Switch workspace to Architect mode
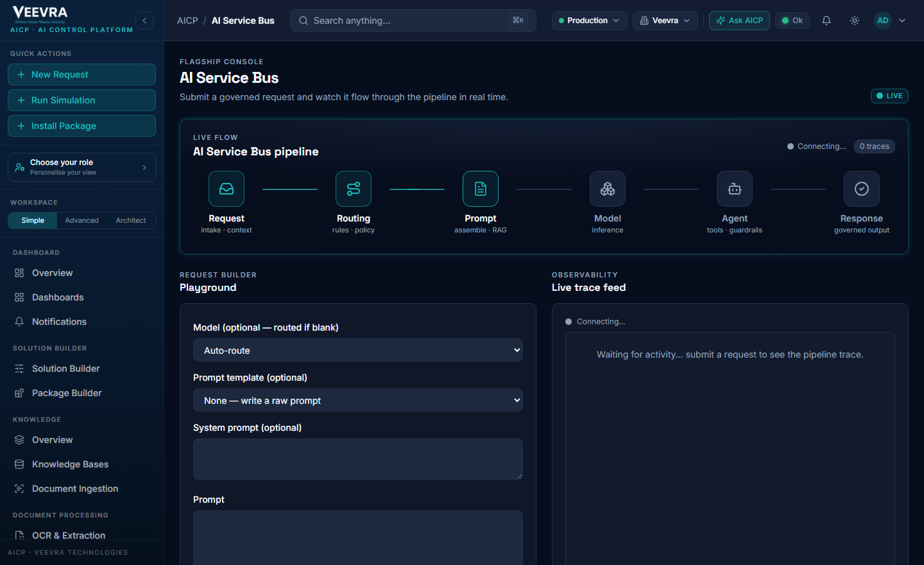 (131, 220)
